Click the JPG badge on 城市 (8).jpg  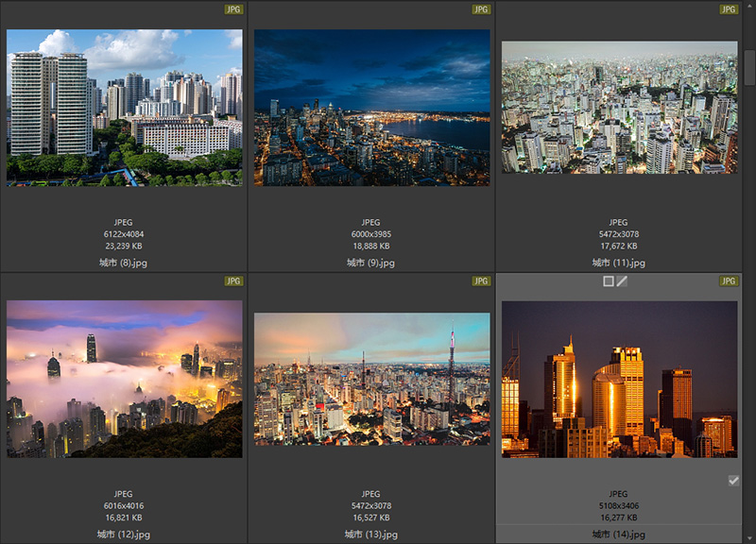[233, 9]
